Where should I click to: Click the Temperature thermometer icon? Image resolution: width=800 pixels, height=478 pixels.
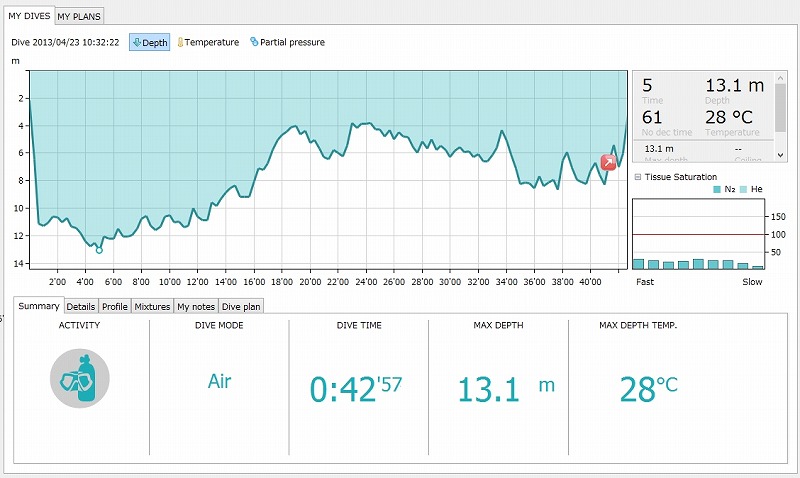[x=181, y=43]
